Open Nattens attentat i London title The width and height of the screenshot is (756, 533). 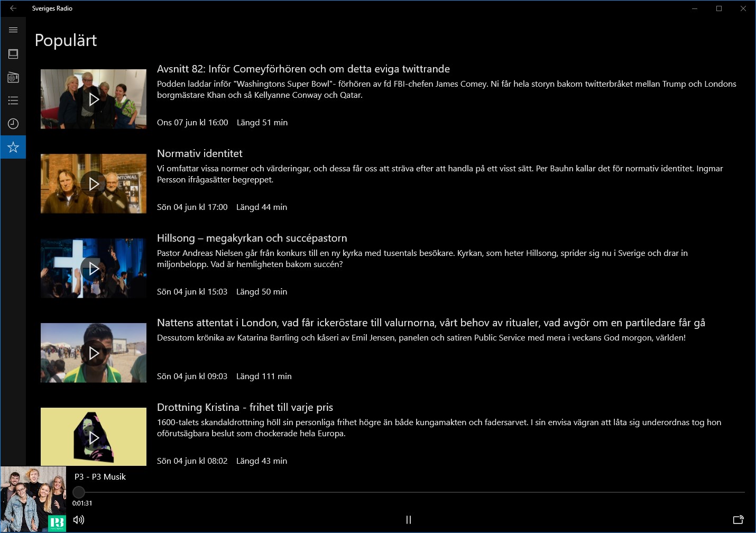pos(431,323)
